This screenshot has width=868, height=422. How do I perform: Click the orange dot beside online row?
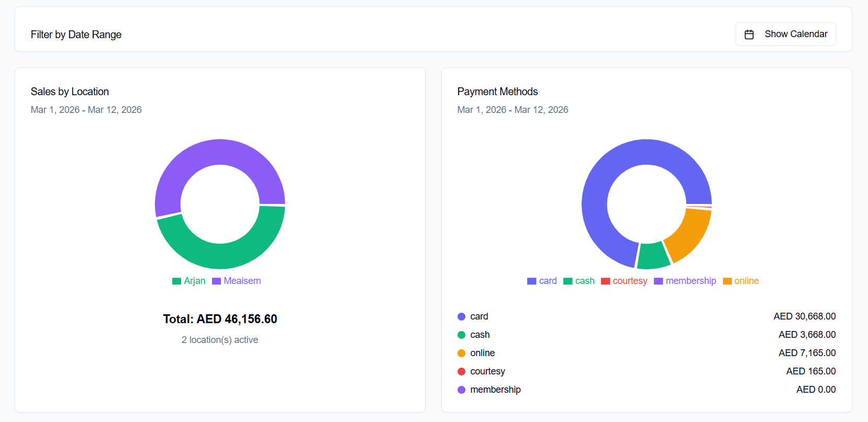click(x=461, y=353)
